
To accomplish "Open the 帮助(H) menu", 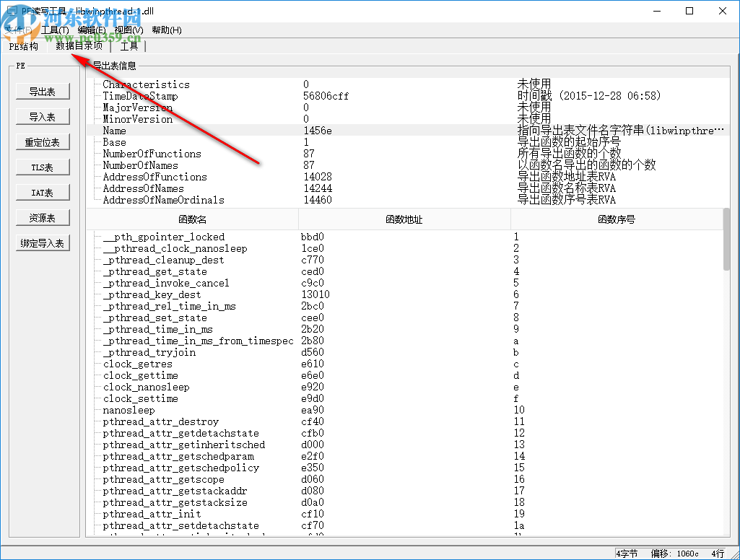I will (x=167, y=30).
